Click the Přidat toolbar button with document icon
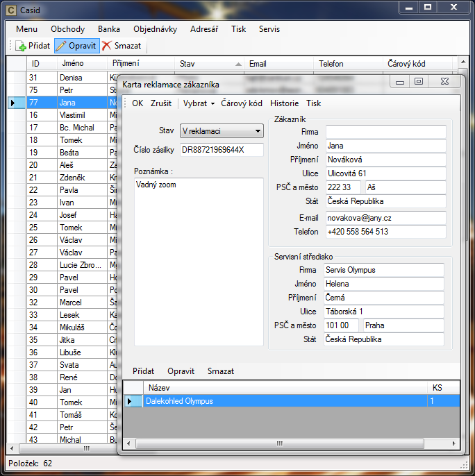 pyautogui.click(x=33, y=46)
